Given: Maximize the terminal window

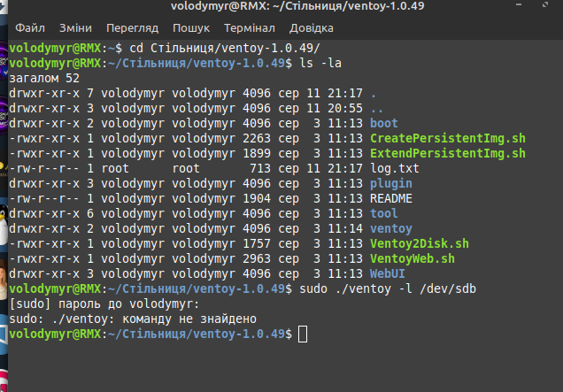Looking at the screenshot, I should coord(545,4).
